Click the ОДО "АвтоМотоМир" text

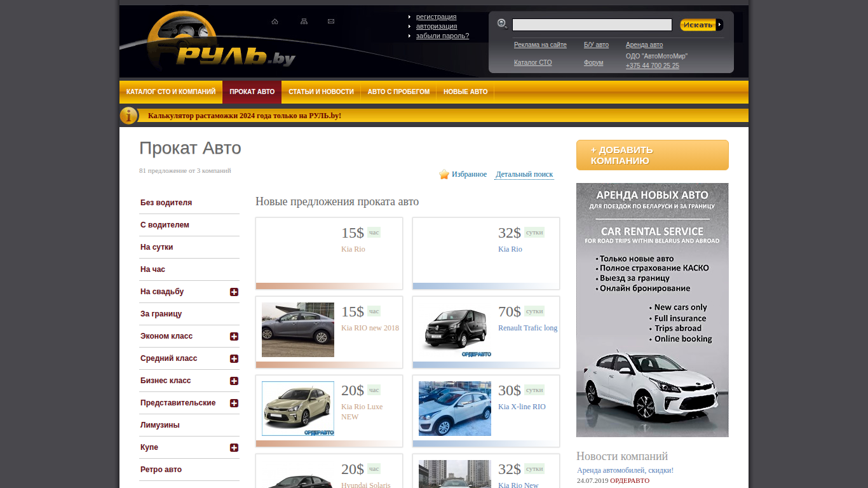656,56
